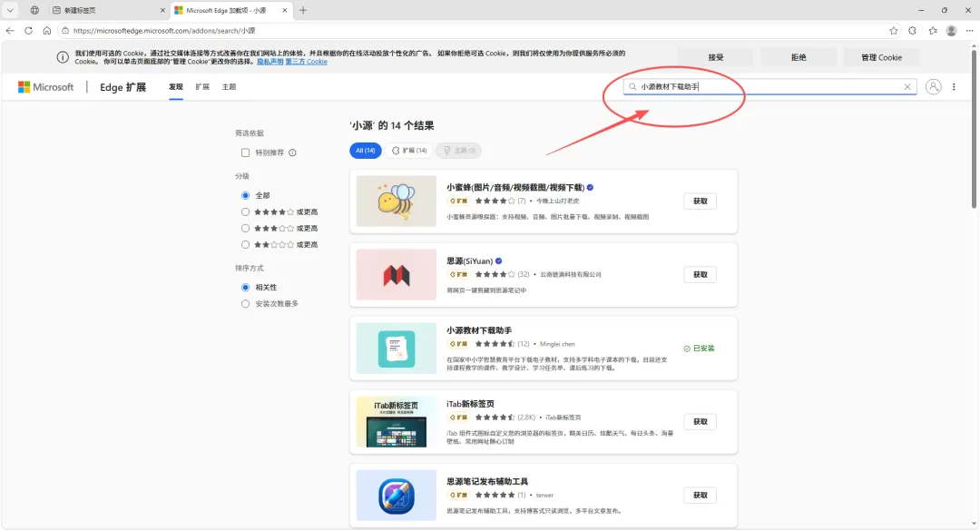Open 小源教材下载助手 extension title

(x=479, y=330)
